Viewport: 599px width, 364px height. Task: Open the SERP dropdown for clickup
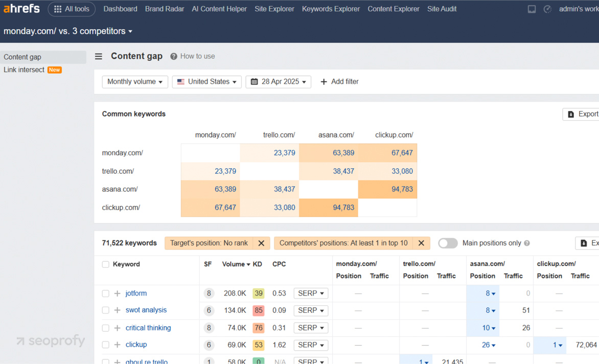click(x=311, y=345)
